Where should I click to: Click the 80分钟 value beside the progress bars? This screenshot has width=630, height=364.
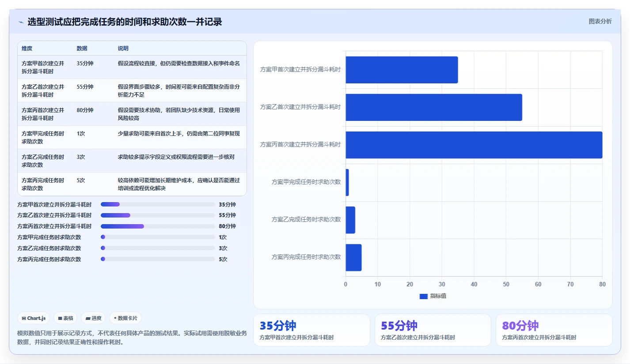[227, 226]
